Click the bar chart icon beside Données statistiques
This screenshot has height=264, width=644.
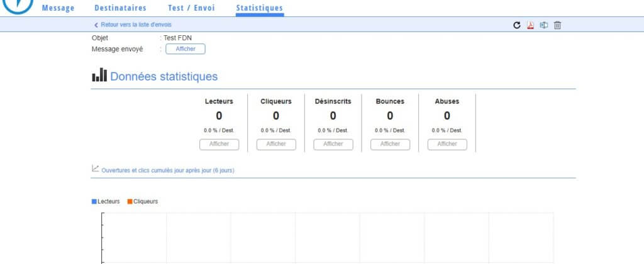point(99,76)
